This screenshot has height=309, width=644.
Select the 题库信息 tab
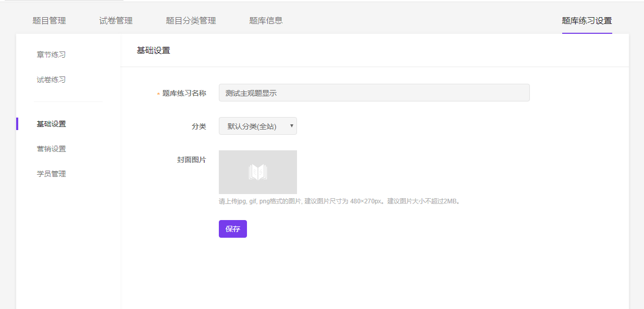pyautogui.click(x=266, y=21)
